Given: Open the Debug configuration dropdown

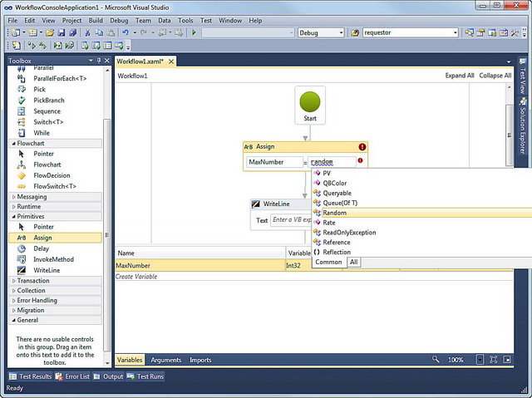Looking at the screenshot, I should (x=341, y=33).
